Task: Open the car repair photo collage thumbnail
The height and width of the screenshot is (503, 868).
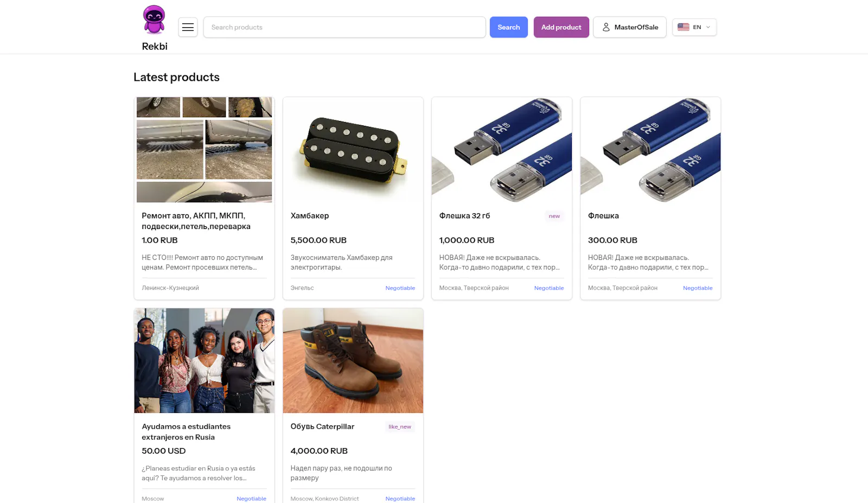Action: (x=205, y=150)
